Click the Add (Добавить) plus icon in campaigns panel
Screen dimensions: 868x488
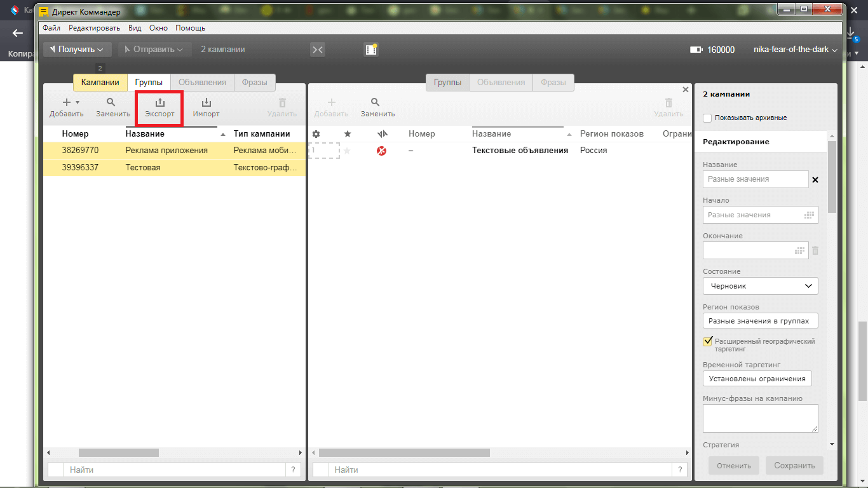coord(67,102)
